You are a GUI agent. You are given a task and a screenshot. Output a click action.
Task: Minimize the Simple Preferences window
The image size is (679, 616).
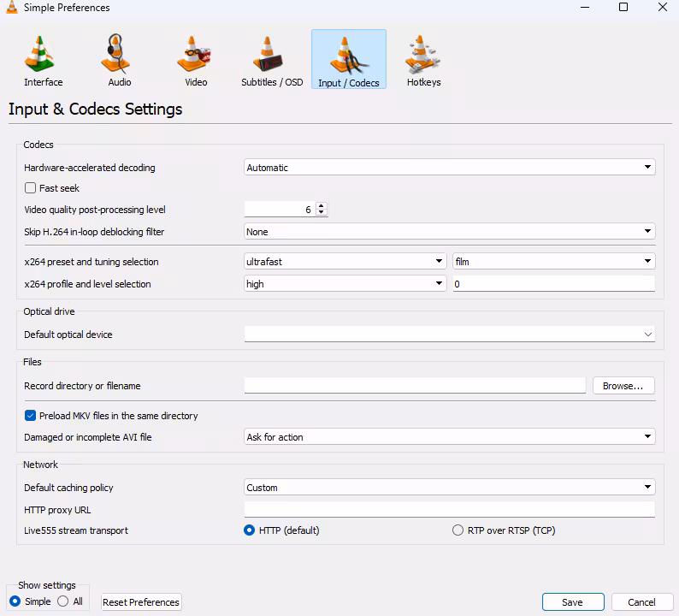coord(585,7)
